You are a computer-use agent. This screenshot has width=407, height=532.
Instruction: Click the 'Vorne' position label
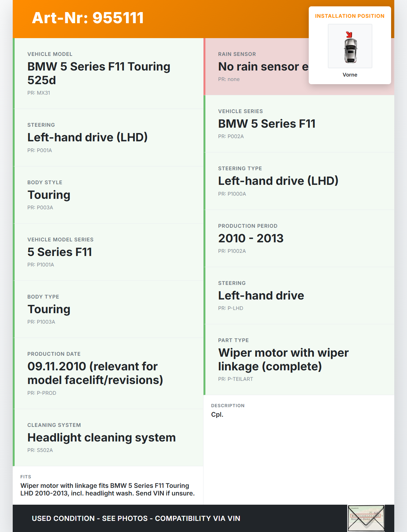(x=350, y=75)
